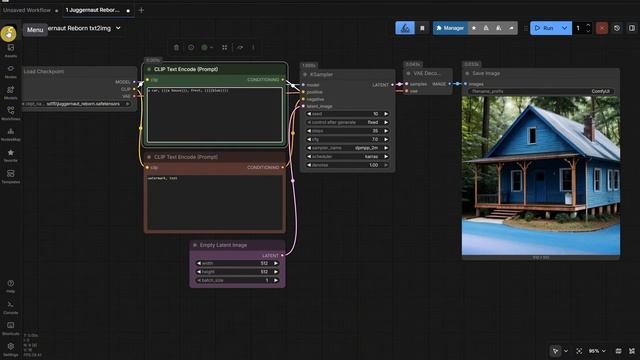The width and height of the screenshot is (640, 360).
Task: Open the Help sidebar icon
Action: click(x=11, y=286)
